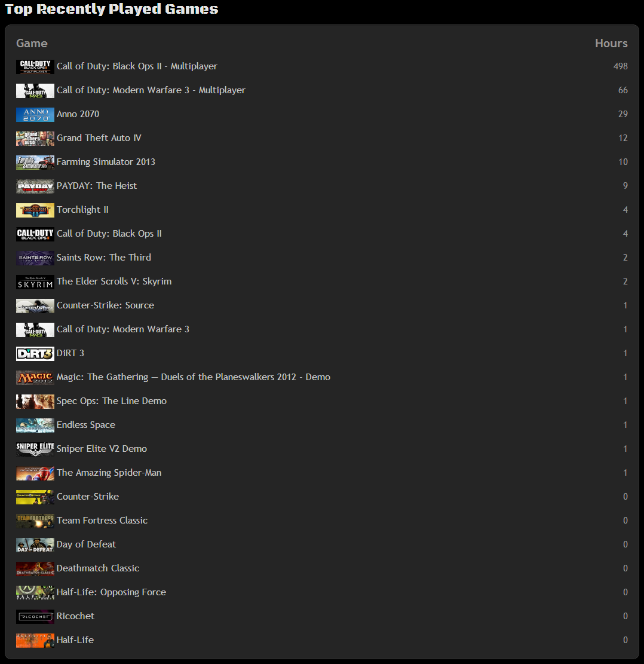Click the Black Ops II Multiplayer game icon

coord(35,66)
